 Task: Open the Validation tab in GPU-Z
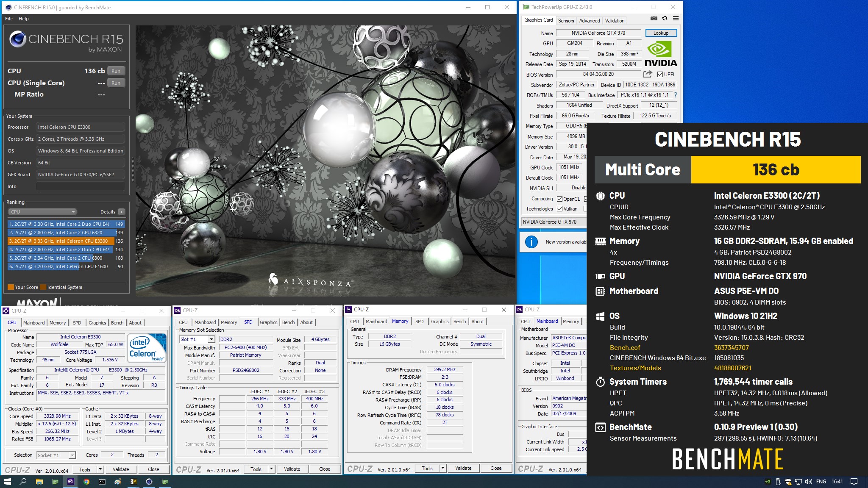pos(615,20)
